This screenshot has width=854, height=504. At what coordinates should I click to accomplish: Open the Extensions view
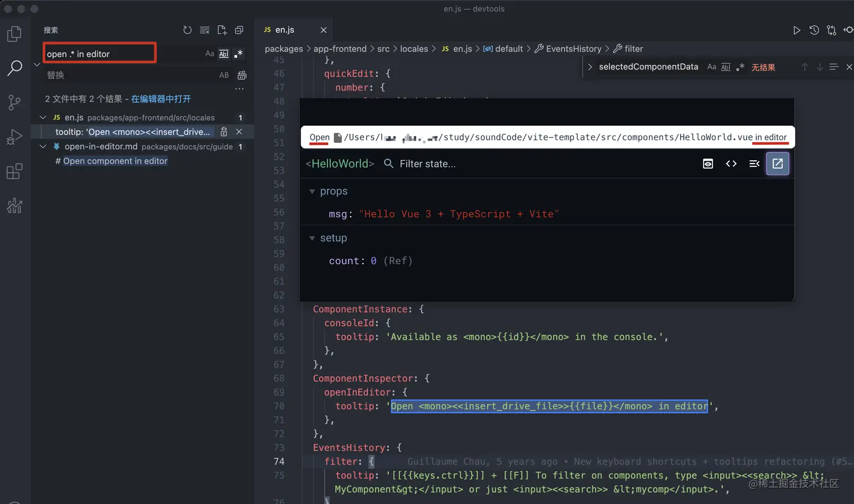14,172
